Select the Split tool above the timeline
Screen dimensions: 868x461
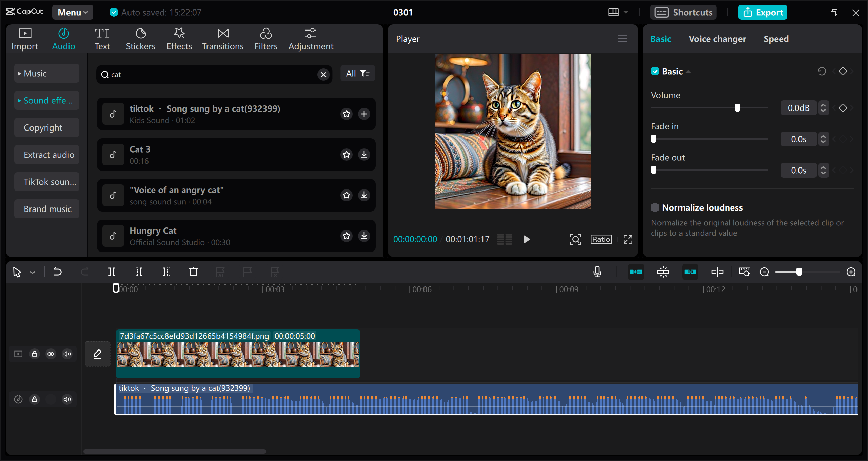(112, 272)
